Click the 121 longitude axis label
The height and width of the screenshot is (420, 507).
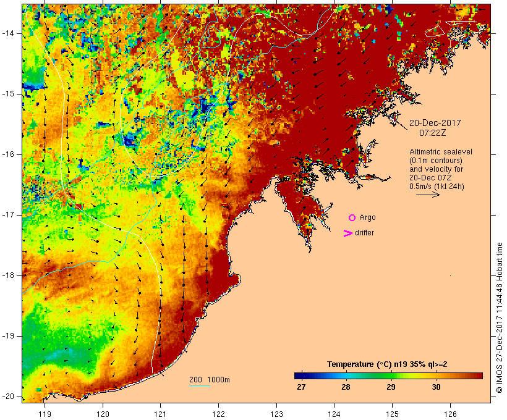click(x=160, y=414)
